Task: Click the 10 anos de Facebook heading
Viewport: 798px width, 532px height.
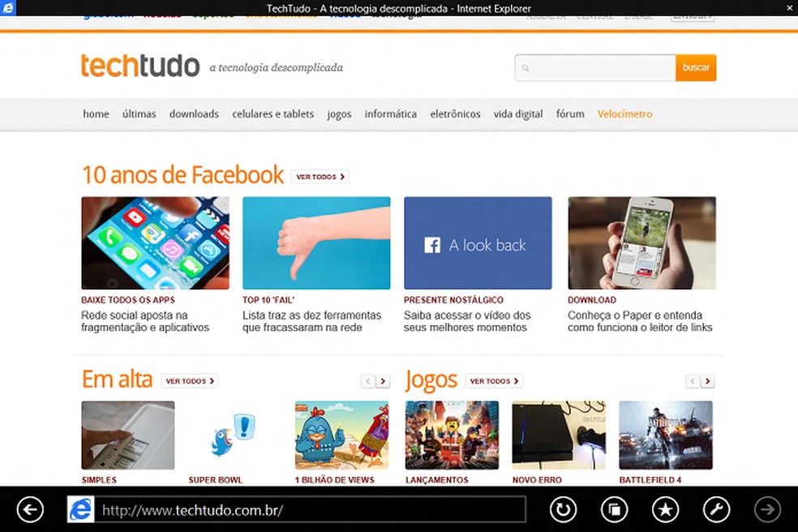Action: [182, 174]
